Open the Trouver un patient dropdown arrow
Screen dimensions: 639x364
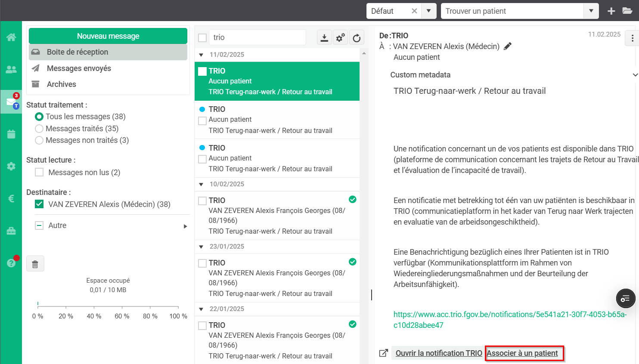[x=591, y=11]
